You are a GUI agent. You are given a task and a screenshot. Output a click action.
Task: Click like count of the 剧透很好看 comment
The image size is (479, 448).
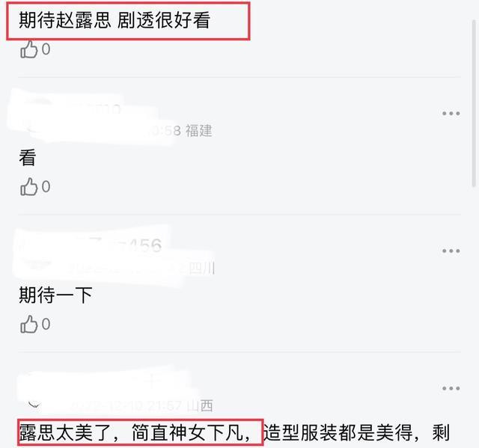tap(46, 49)
